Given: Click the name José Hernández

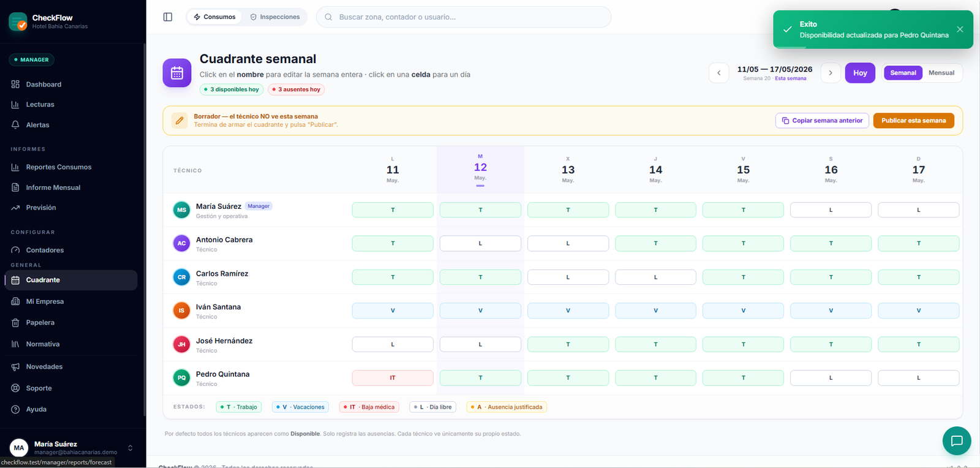Looking at the screenshot, I should tap(224, 341).
